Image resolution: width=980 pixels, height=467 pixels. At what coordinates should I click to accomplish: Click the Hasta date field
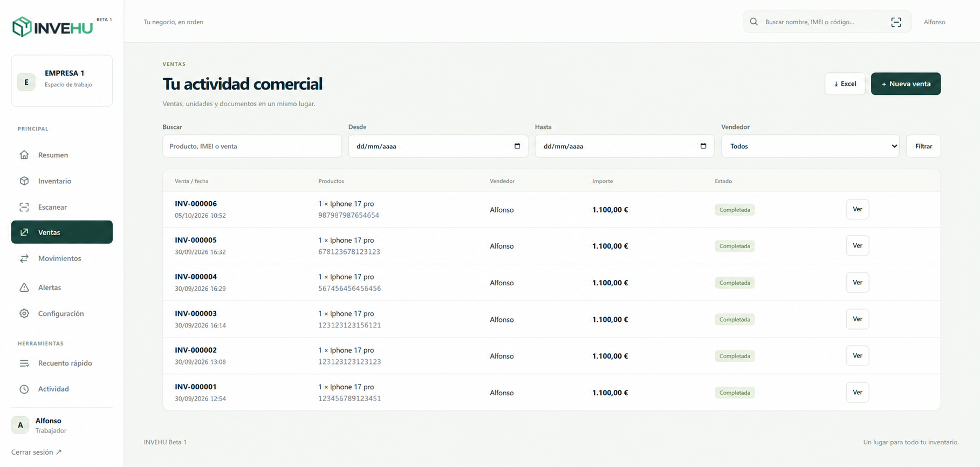click(624, 146)
